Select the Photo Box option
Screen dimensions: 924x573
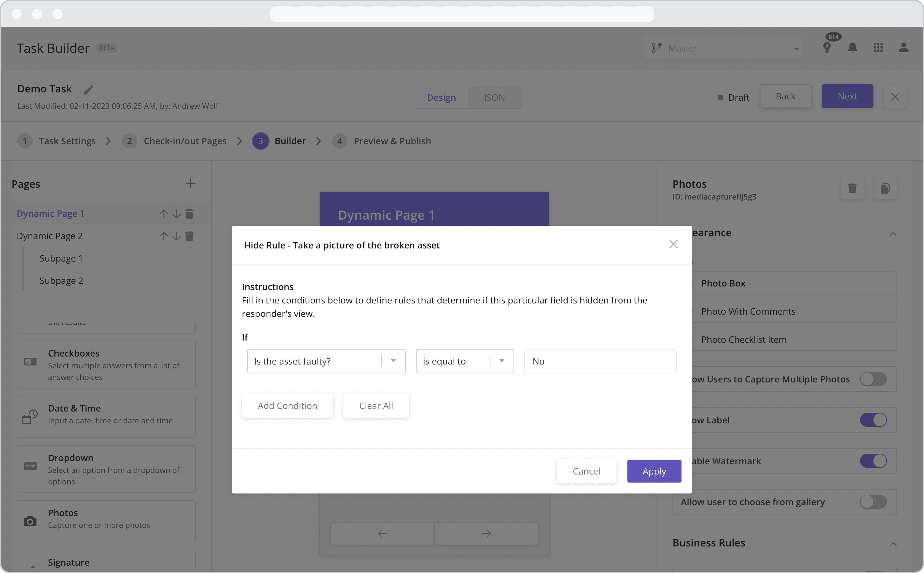794,283
